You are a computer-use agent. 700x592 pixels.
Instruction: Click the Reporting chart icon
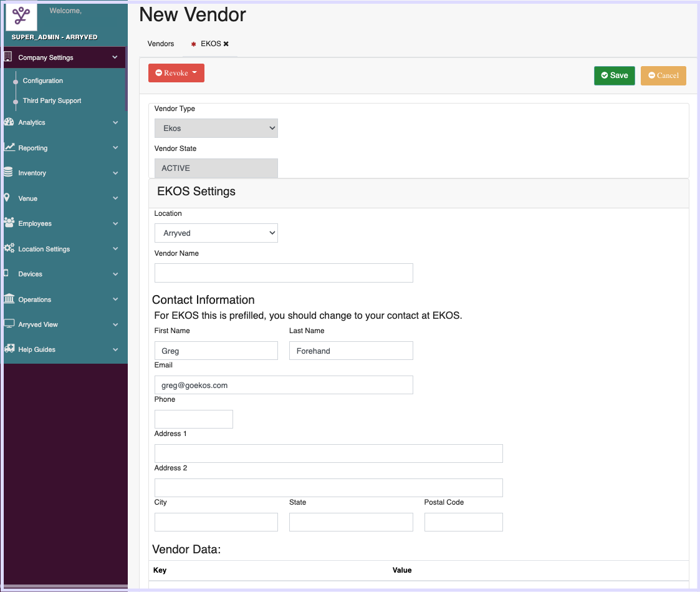[x=9, y=147]
